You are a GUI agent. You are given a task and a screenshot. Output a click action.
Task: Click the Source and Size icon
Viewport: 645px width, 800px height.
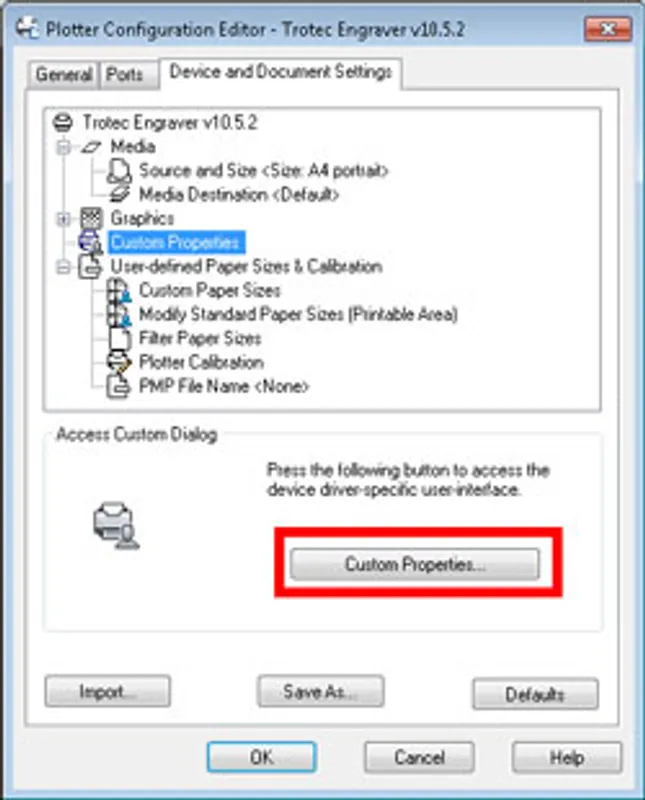click(119, 171)
